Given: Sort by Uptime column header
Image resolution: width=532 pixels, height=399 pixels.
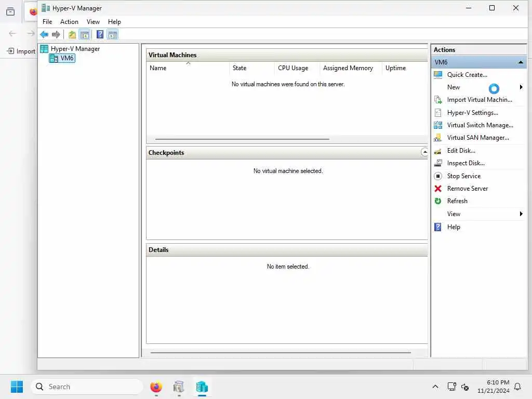Looking at the screenshot, I should pos(405,68).
